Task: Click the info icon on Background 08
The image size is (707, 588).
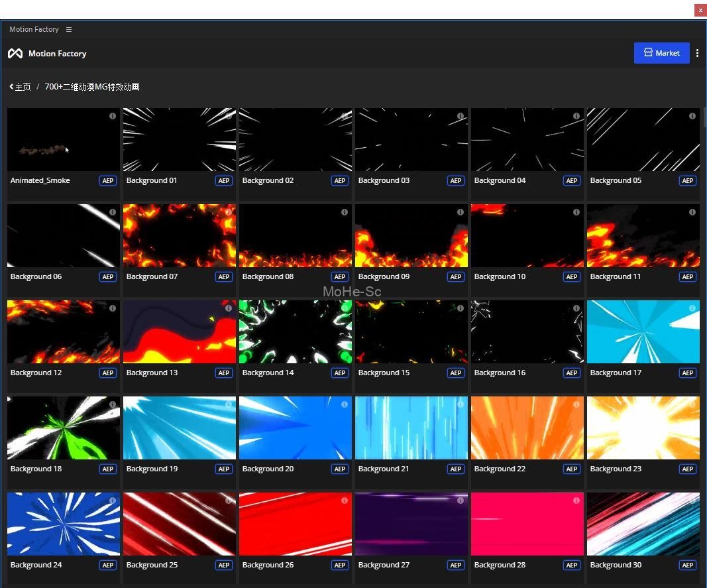Action: click(x=345, y=212)
